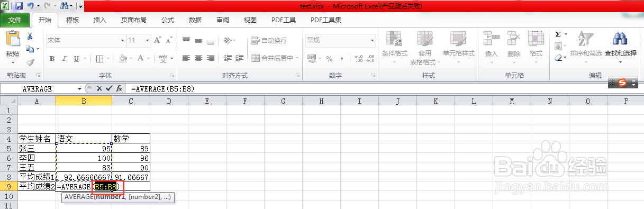644x209 pixels.
Task: Open the 条件格式 dropdown
Action: point(394,47)
